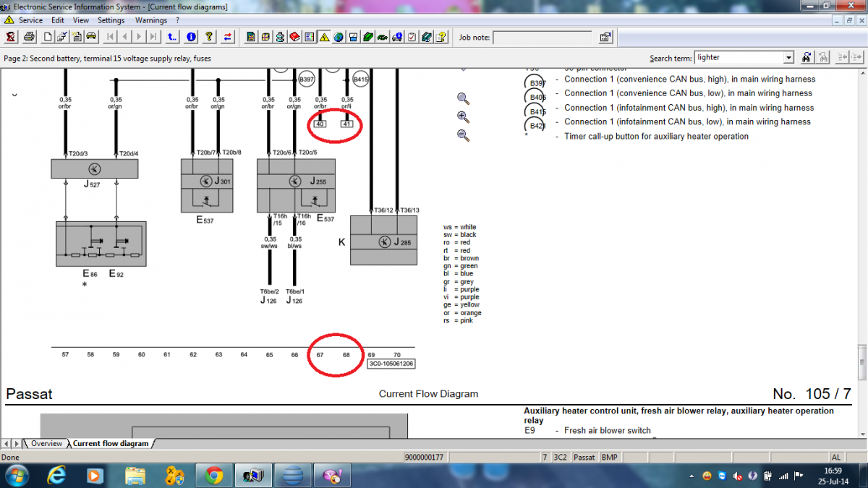Click the globe icon in toolbar

[x=339, y=37]
